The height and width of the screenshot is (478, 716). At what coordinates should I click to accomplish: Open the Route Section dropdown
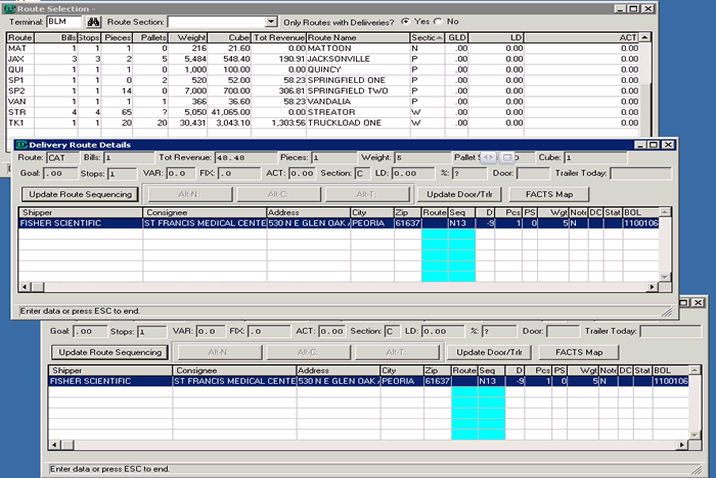[271, 22]
